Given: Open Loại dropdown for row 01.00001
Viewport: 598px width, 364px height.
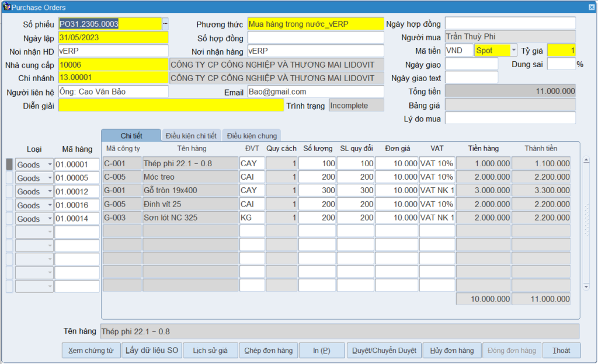Looking at the screenshot, I should 50,164.
